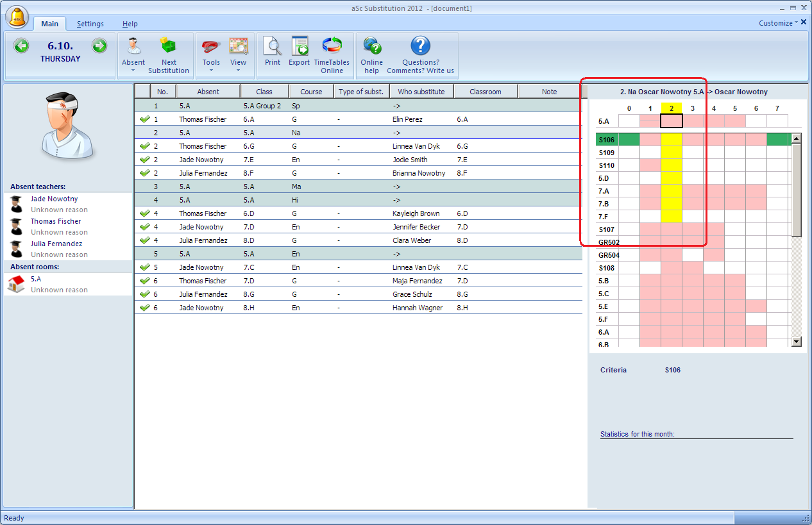Click the previous day green arrow
This screenshot has width=812, height=525.
pyautogui.click(x=21, y=46)
